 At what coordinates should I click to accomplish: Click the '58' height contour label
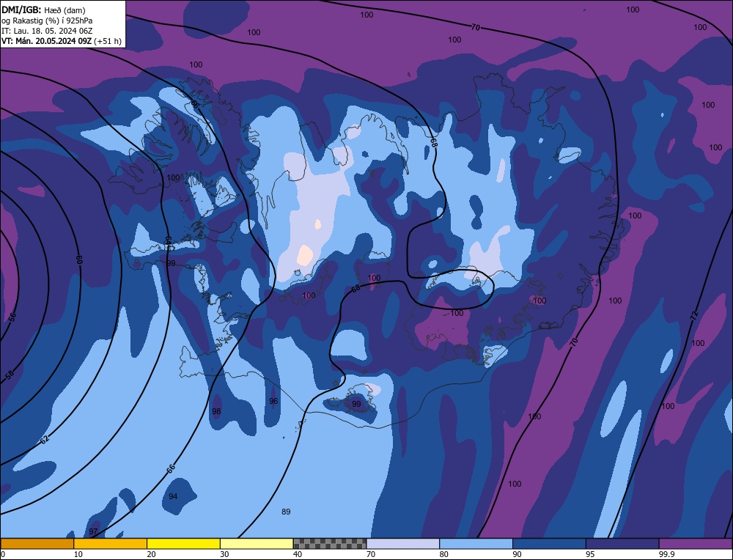pos(10,375)
